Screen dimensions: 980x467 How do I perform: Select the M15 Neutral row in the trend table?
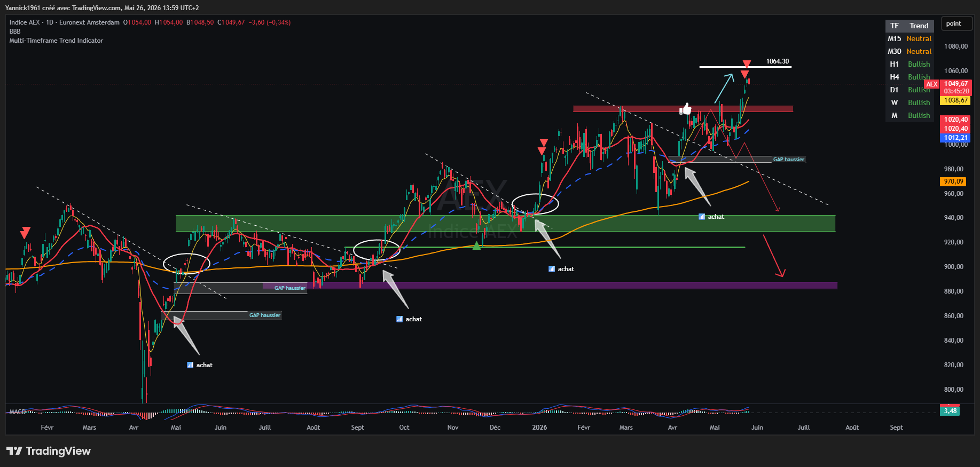click(910, 38)
